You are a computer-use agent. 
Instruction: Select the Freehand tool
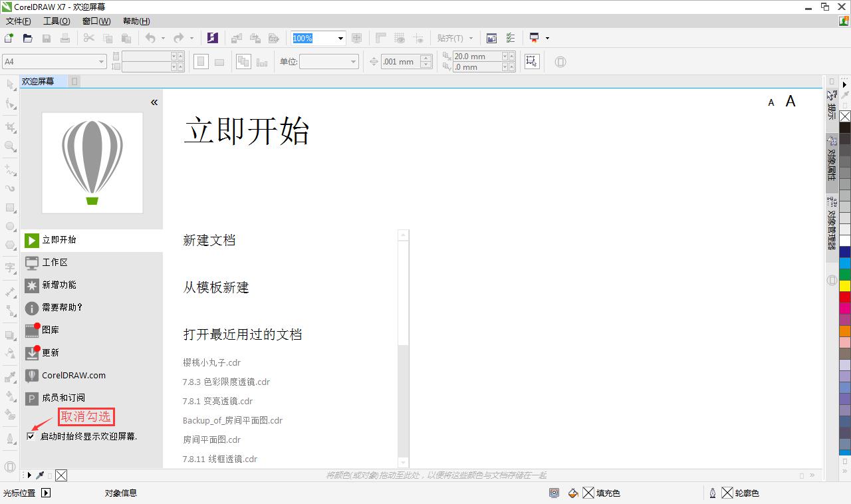[x=10, y=170]
